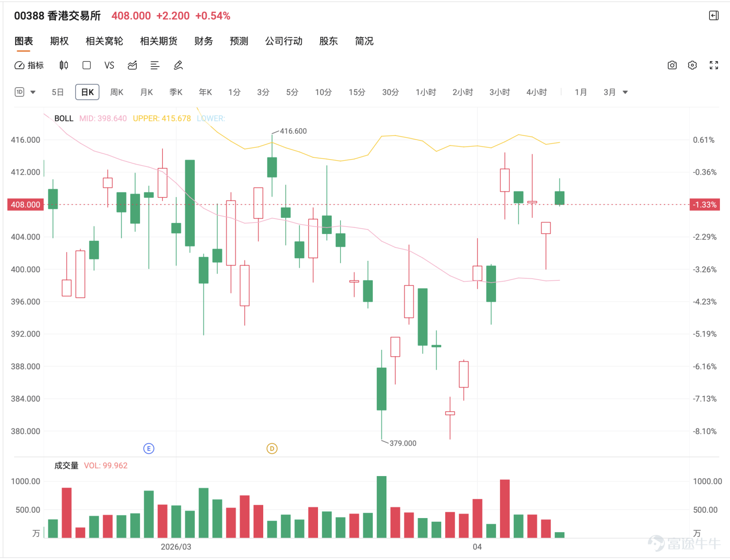
Task: Select the 1月 range
Action: point(581,92)
